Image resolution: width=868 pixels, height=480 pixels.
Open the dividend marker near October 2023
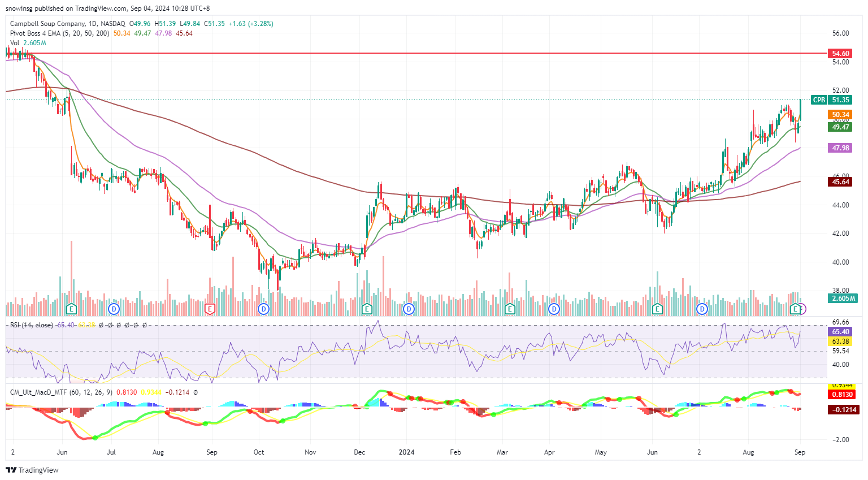[x=263, y=309]
